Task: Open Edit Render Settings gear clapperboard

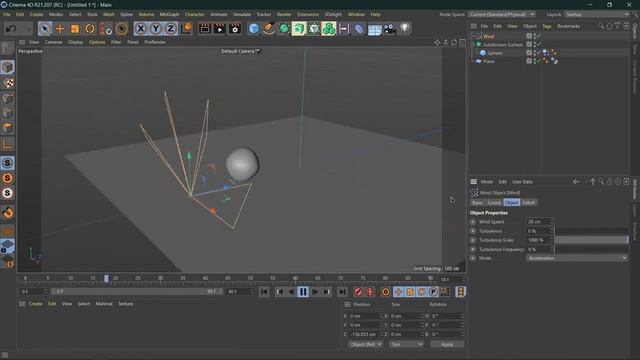Action: (235, 29)
